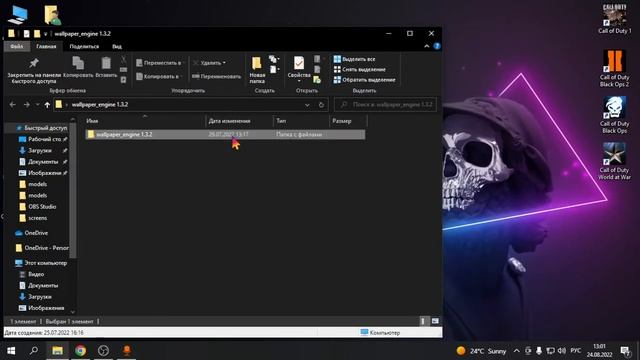The width and height of the screenshot is (640, 360).
Task: Open pinned Документы in Quick access
Action: [42, 162]
